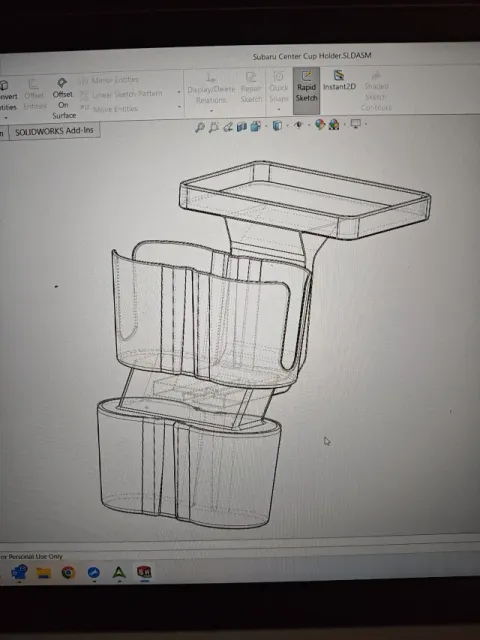480x640 pixels.
Task: Click the Move Entities tool
Action: (109, 109)
